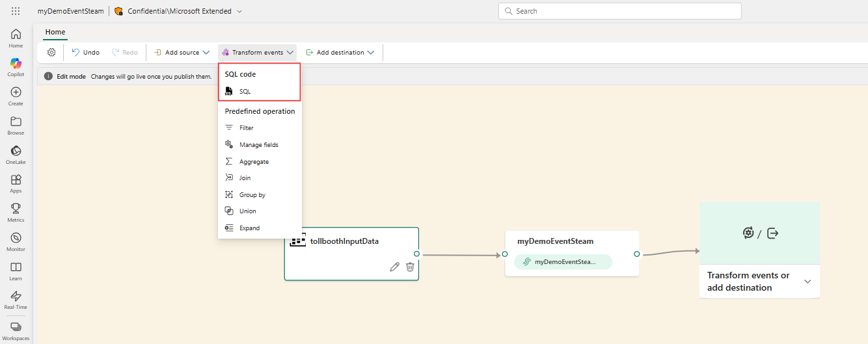Open Workspaces in the sidebar
Image resolution: width=868 pixels, height=344 pixels.
click(16, 330)
